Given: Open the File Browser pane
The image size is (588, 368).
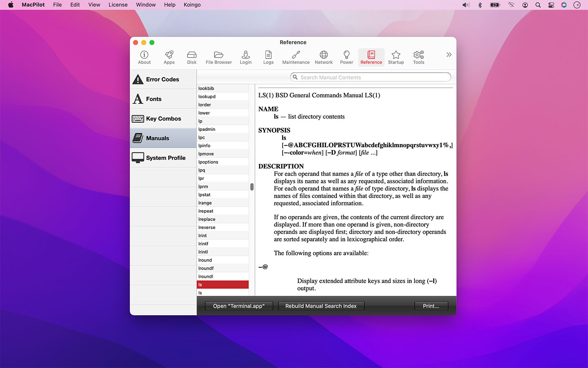Looking at the screenshot, I should [x=218, y=57].
